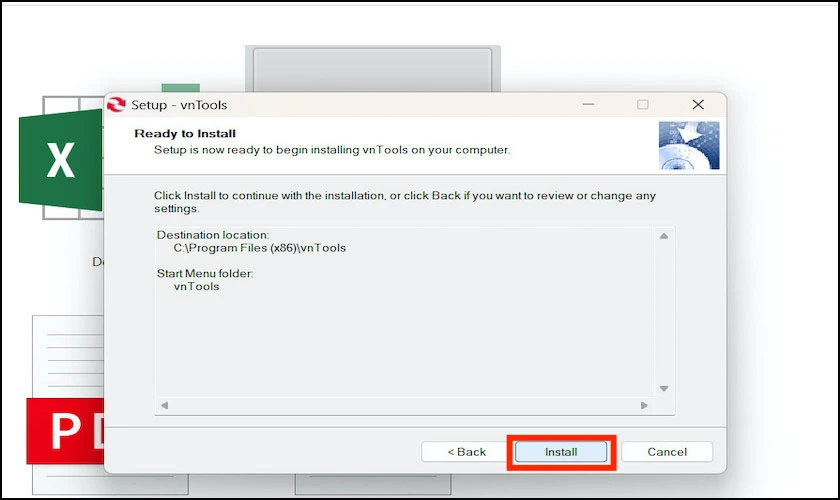Cancel the vnTools setup
The image size is (840, 500).
(667, 452)
